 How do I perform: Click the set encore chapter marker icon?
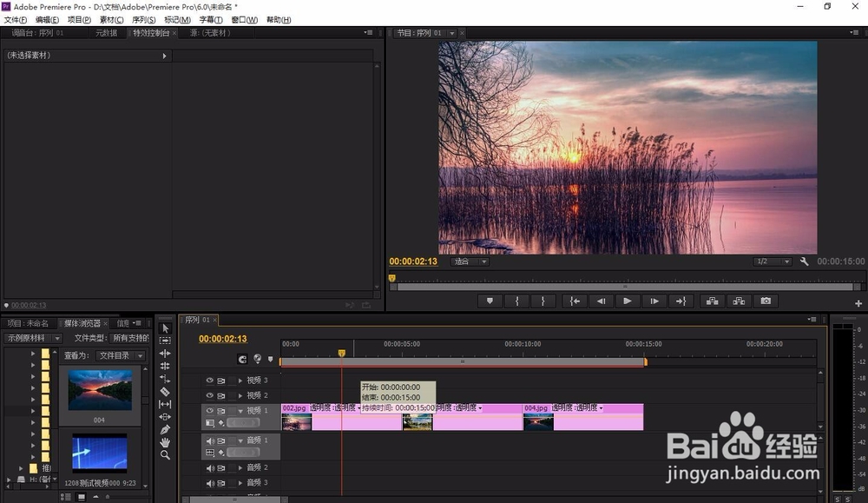(257, 359)
